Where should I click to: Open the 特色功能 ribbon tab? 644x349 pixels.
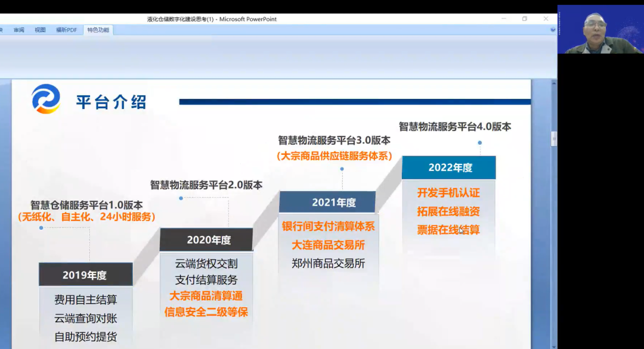pos(98,30)
